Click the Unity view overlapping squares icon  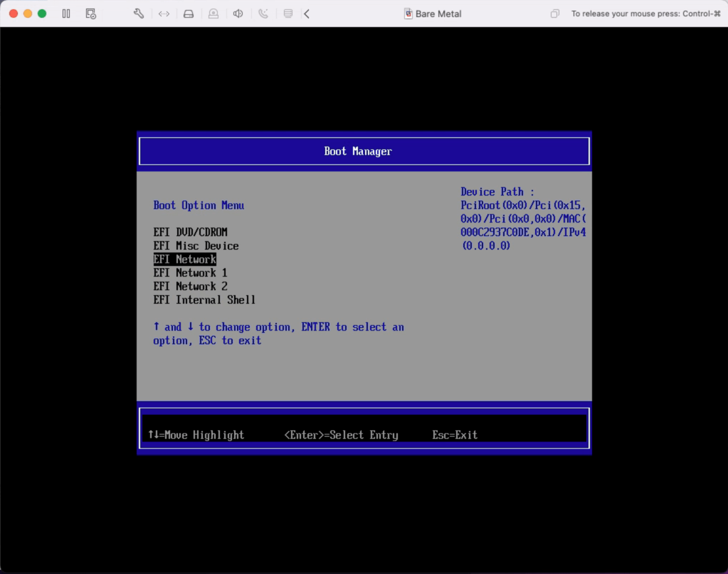coord(555,14)
